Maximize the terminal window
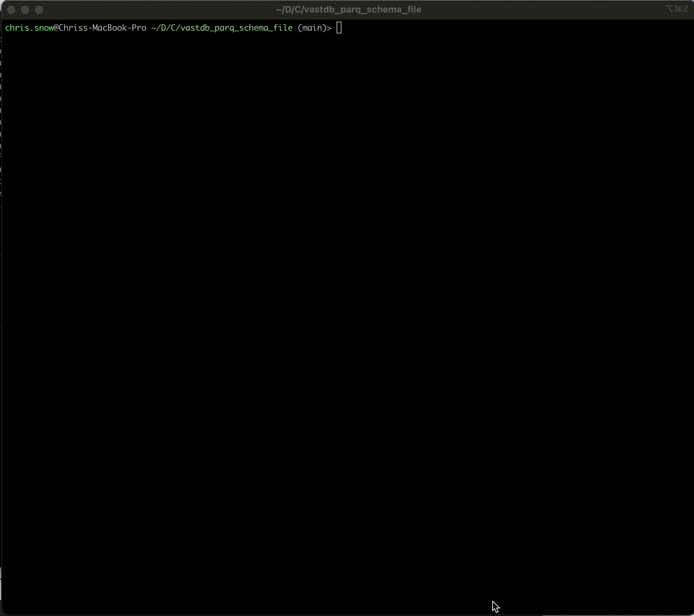 point(39,10)
